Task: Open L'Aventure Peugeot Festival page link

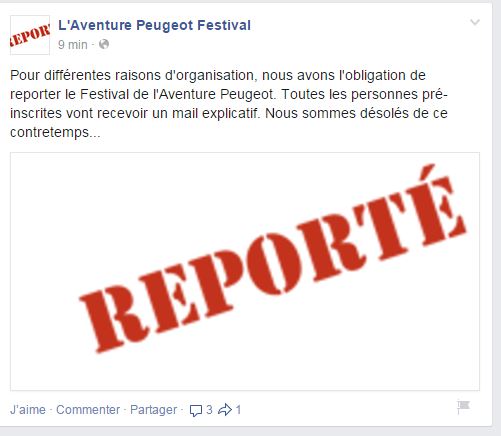Action: pyautogui.click(x=154, y=25)
